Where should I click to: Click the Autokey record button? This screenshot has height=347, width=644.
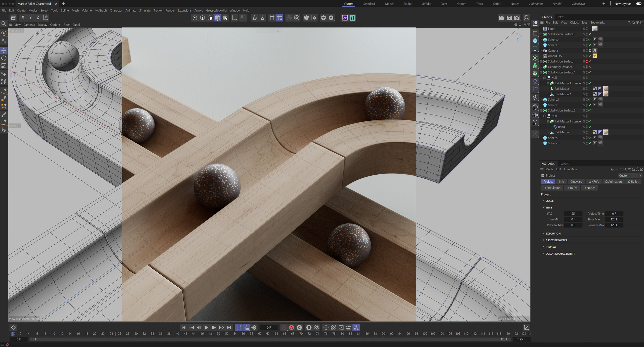pos(292,327)
